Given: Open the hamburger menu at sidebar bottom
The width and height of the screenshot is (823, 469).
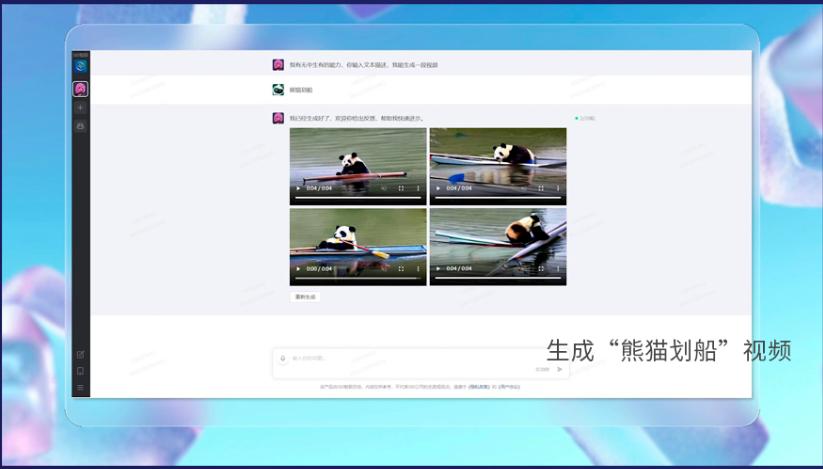Looking at the screenshot, I should (80, 387).
